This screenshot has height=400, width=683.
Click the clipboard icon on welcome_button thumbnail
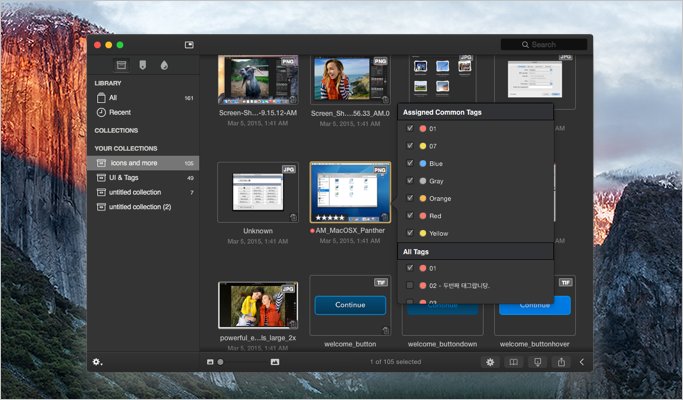tap(385, 330)
